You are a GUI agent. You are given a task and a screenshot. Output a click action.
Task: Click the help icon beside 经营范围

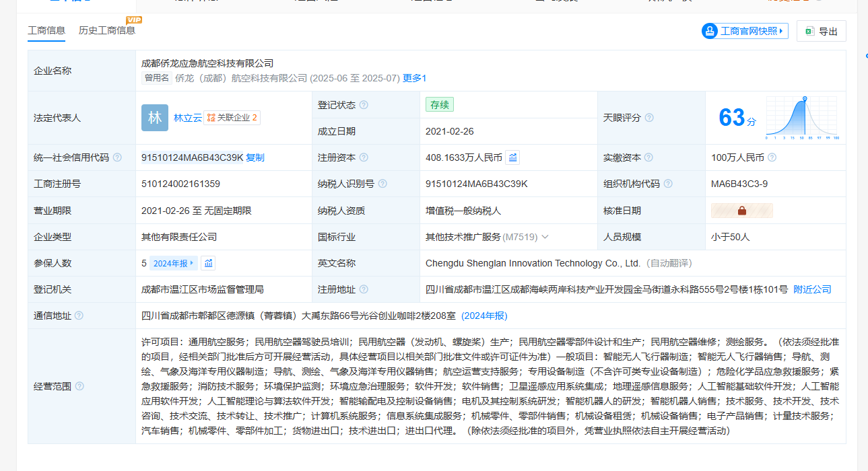(x=79, y=386)
